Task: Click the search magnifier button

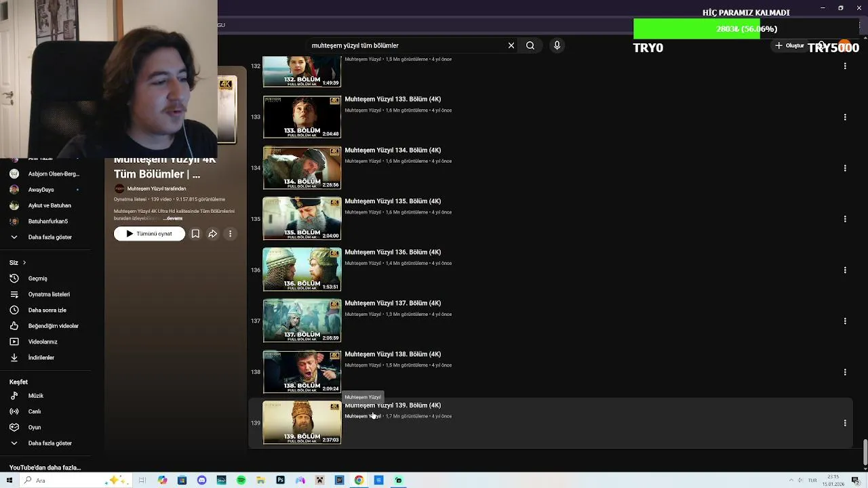Action: click(x=530, y=45)
